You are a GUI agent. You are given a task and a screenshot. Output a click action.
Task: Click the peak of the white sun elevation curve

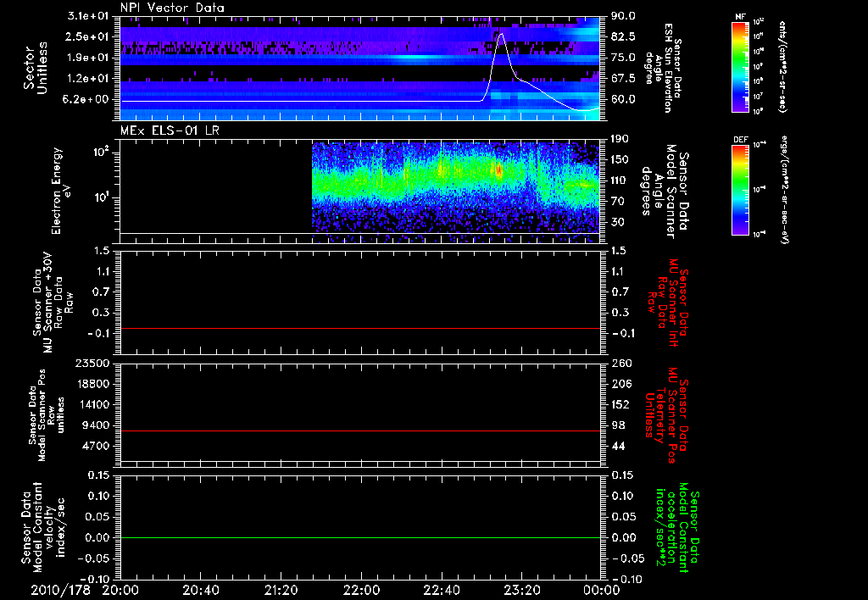point(501,34)
